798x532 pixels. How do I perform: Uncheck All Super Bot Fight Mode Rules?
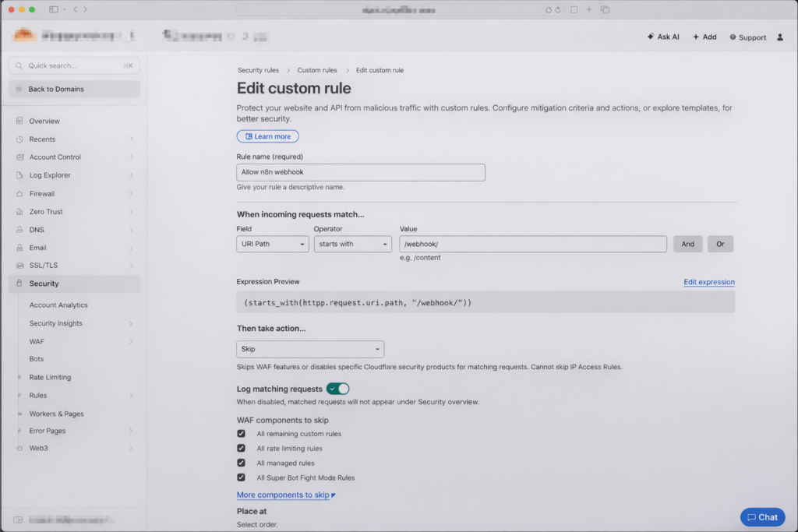pos(242,477)
